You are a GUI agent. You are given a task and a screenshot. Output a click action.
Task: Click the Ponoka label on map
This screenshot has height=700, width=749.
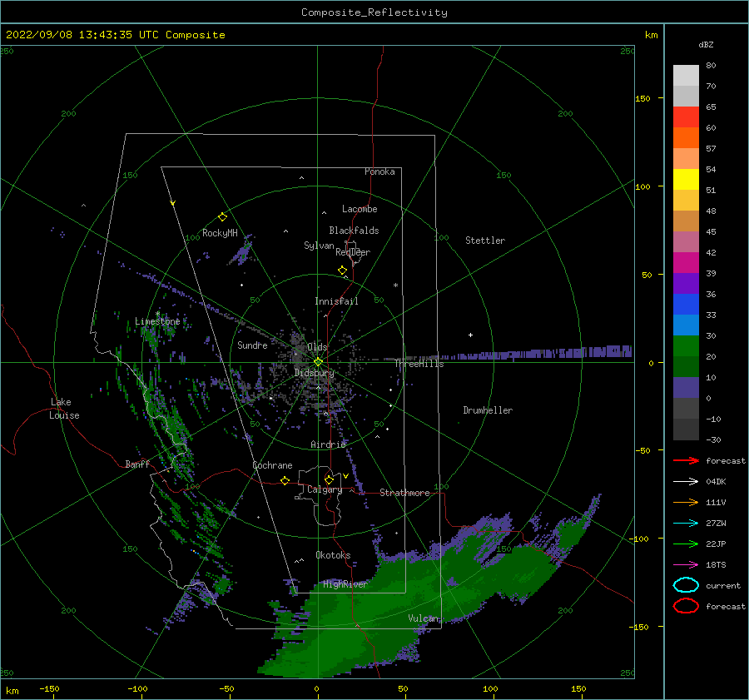[379, 171]
